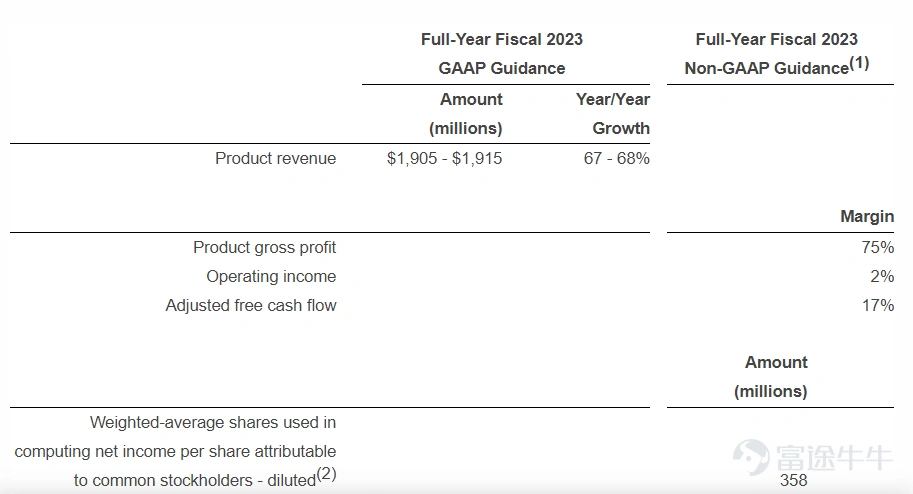Select the Adjusted free cash flow label
This screenshot has height=494, width=913.
pos(251,305)
